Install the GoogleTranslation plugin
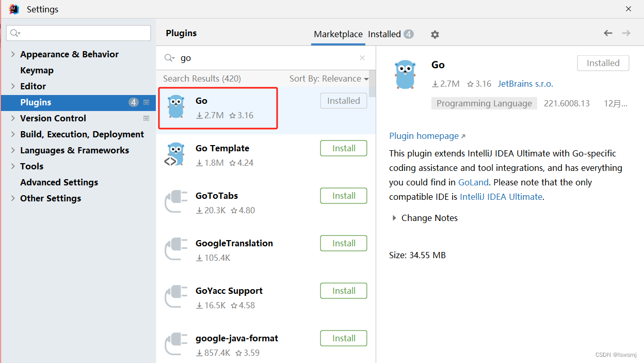This screenshot has width=644, height=363. (x=344, y=243)
